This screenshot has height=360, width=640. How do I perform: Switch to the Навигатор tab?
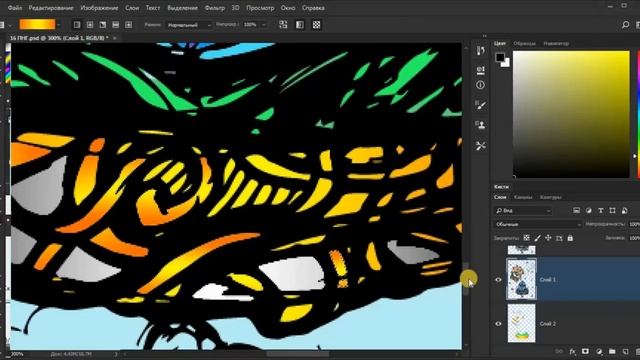[556, 43]
